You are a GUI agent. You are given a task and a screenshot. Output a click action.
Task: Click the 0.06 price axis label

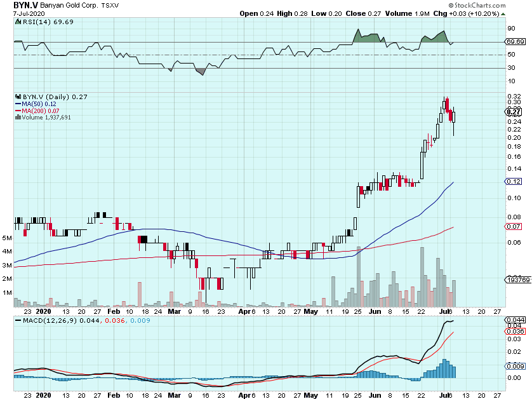(514, 243)
